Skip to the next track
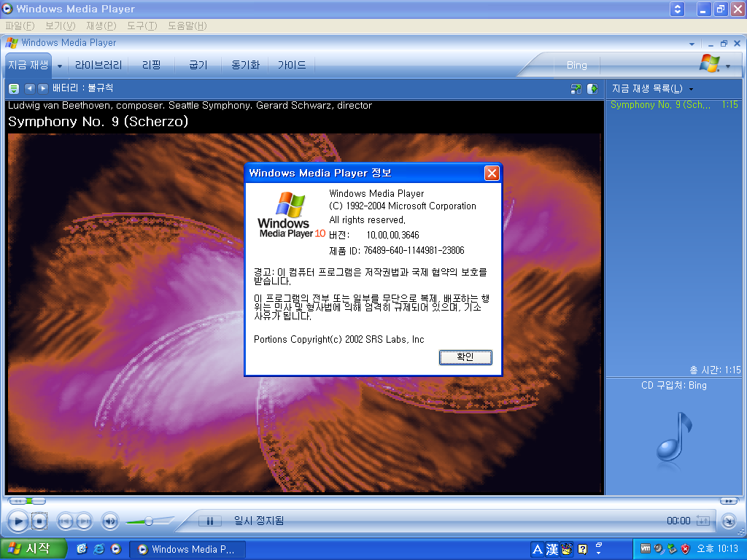This screenshot has height=560, width=747. (x=84, y=521)
